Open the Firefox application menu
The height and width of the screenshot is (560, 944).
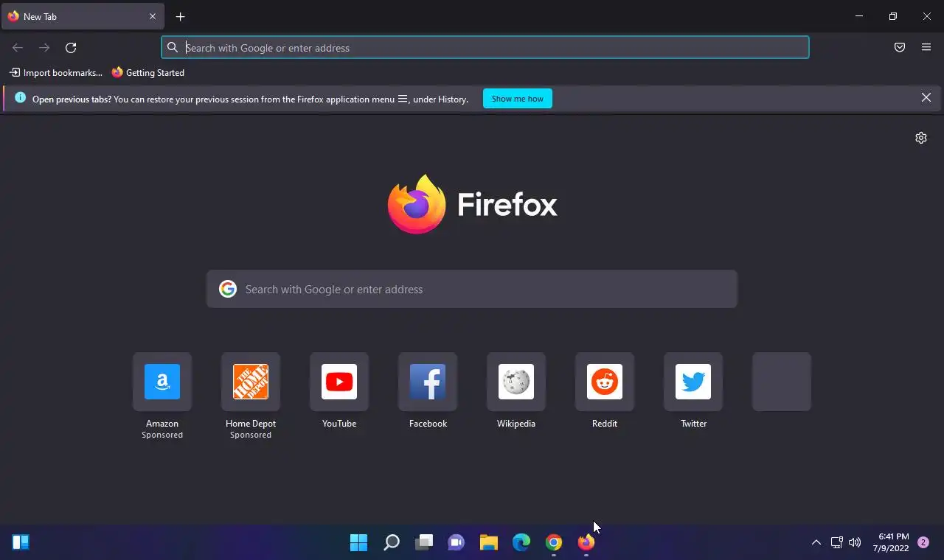[x=926, y=48]
